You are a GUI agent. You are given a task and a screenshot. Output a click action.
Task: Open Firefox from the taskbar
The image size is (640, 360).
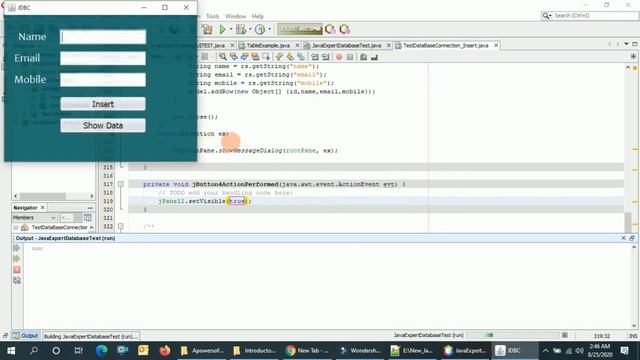(x=165, y=351)
